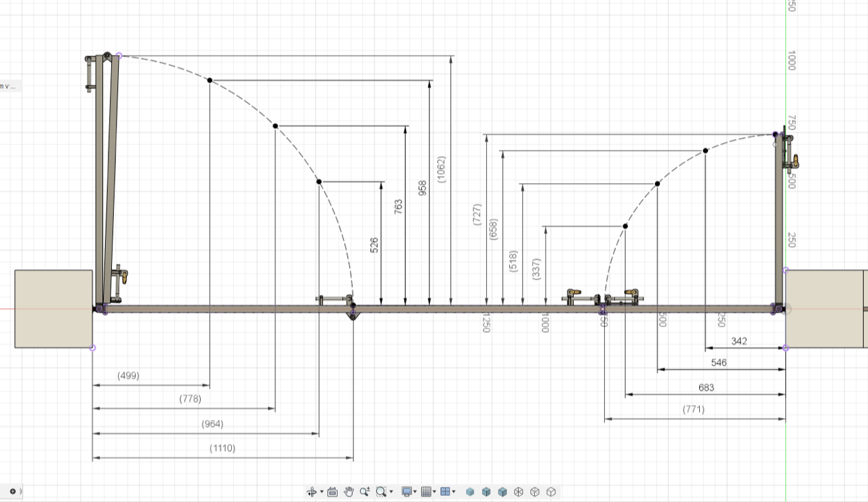Open the Display Settings monitor icon
868x502 pixels.
(x=407, y=492)
